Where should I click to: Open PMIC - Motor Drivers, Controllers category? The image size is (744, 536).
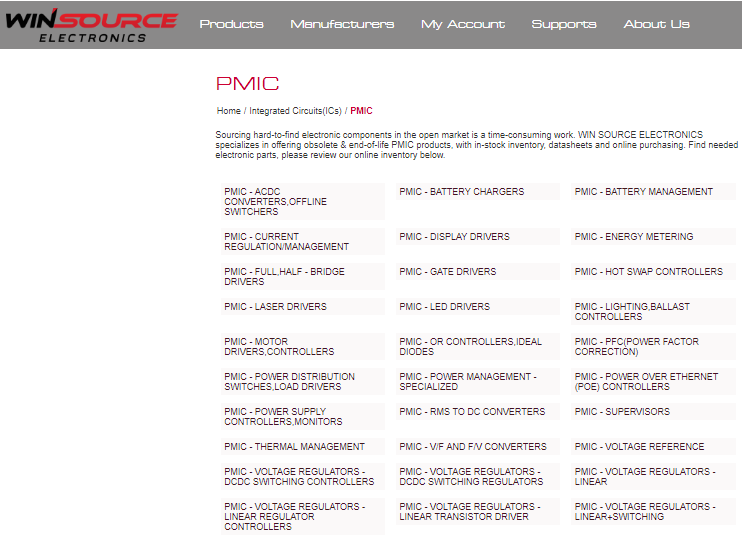[x=303, y=347]
